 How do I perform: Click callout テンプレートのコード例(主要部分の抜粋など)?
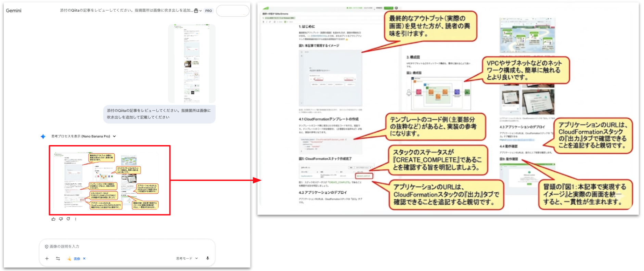click(435, 127)
